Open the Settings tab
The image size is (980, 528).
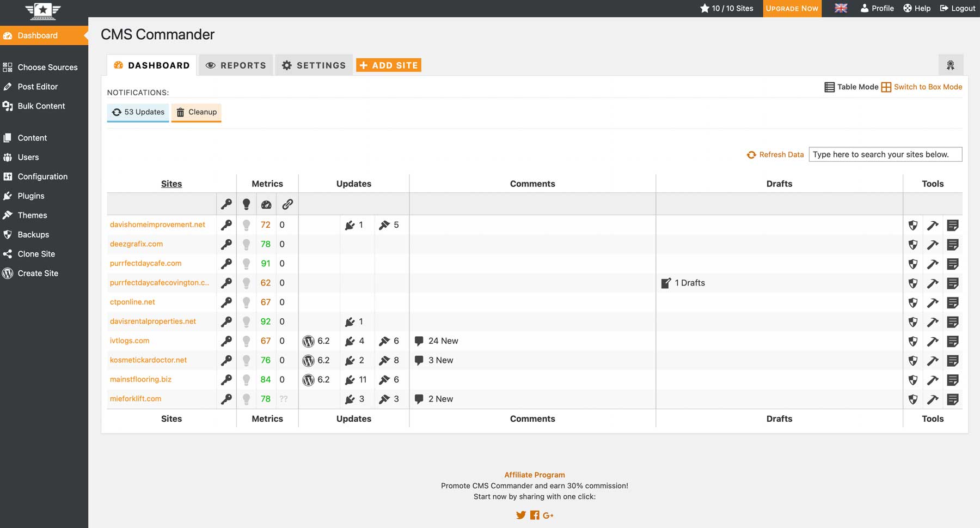(x=314, y=65)
